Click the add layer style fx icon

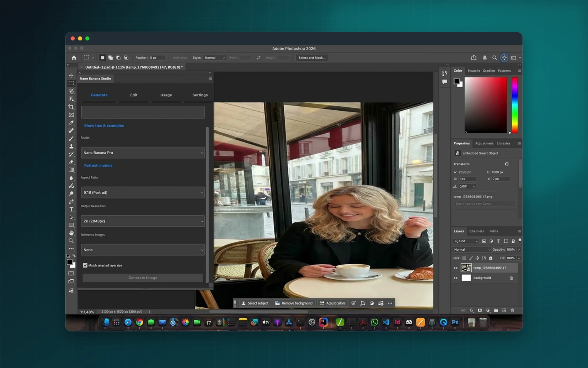click(472, 310)
